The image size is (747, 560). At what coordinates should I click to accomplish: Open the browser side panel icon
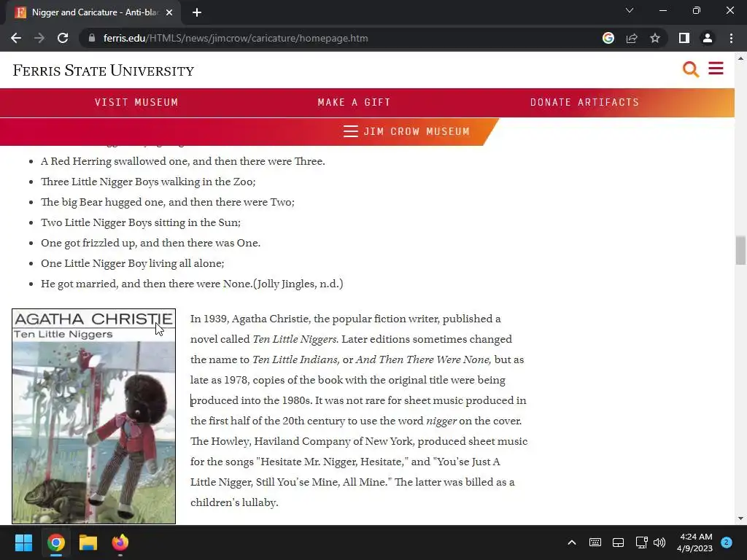684,38
